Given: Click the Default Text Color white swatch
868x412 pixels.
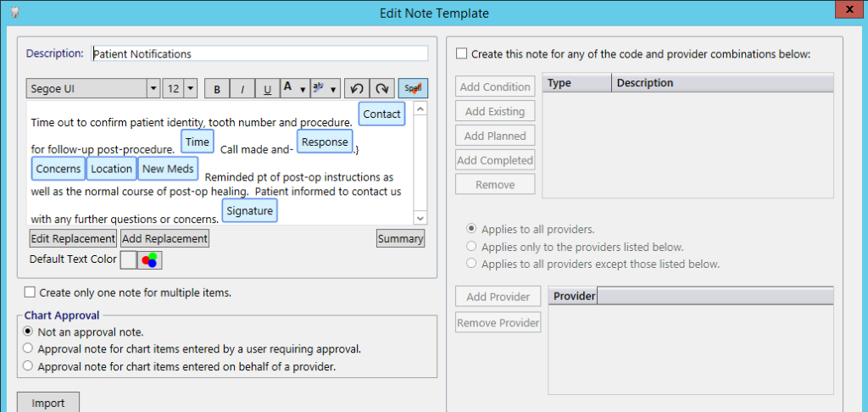Looking at the screenshot, I should tap(129, 259).
